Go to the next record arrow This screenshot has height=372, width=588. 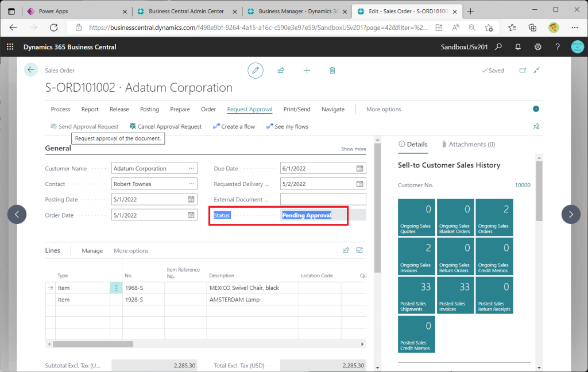pyautogui.click(x=571, y=215)
